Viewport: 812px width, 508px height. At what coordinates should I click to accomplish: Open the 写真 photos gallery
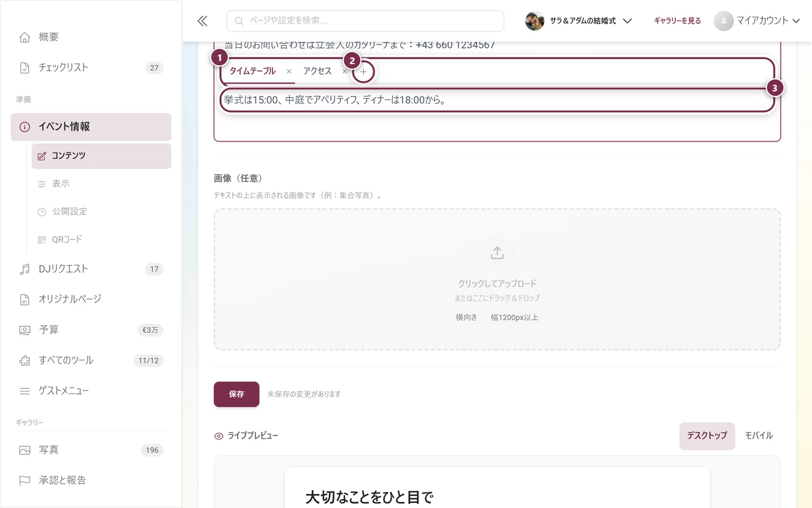click(x=91, y=450)
